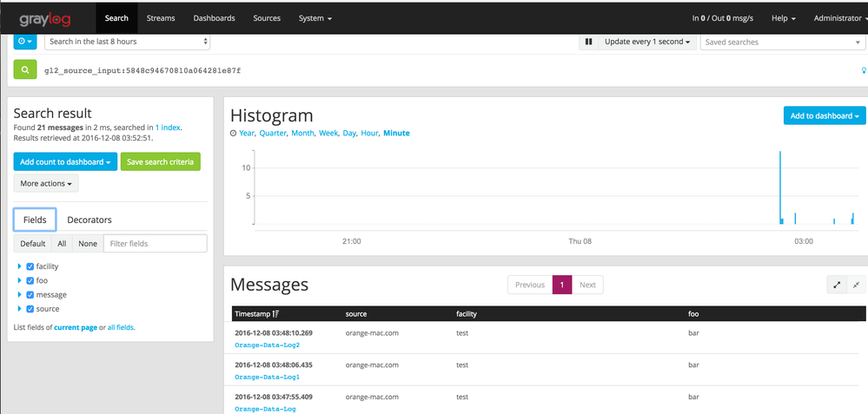Toggle the foo field checkbox
The width and height of the screenshot is (868, 414).
coord(30,281)
